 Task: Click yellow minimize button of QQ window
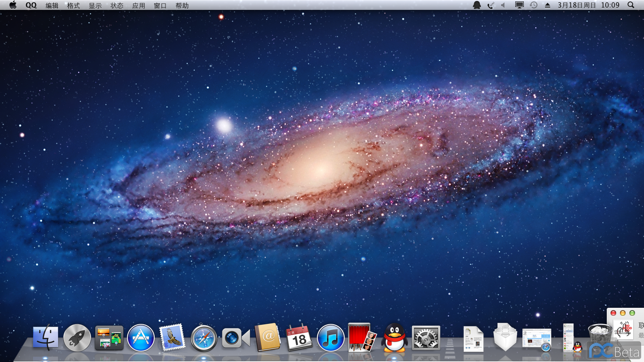pyautogui.click(x=623, y=313)
